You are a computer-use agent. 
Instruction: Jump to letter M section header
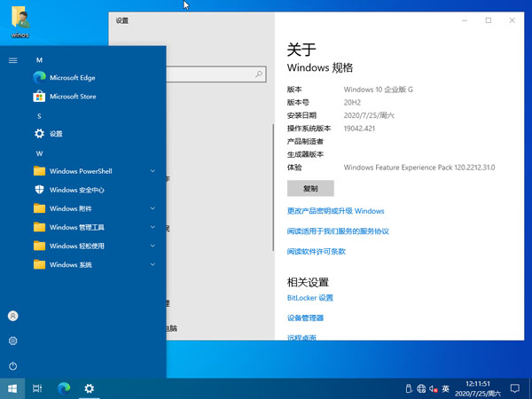(x=39, y=60)
